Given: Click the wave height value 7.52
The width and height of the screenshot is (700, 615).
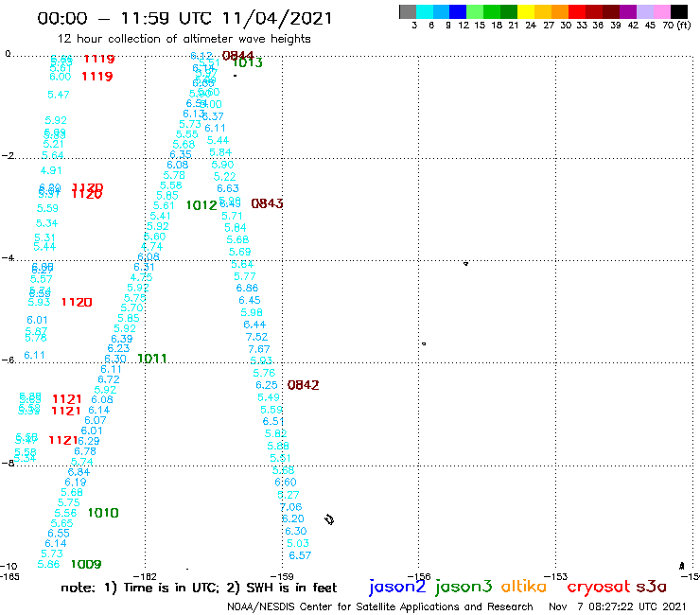Looking at the screenshot, I should pyautogui.click(x=256, y=337).
